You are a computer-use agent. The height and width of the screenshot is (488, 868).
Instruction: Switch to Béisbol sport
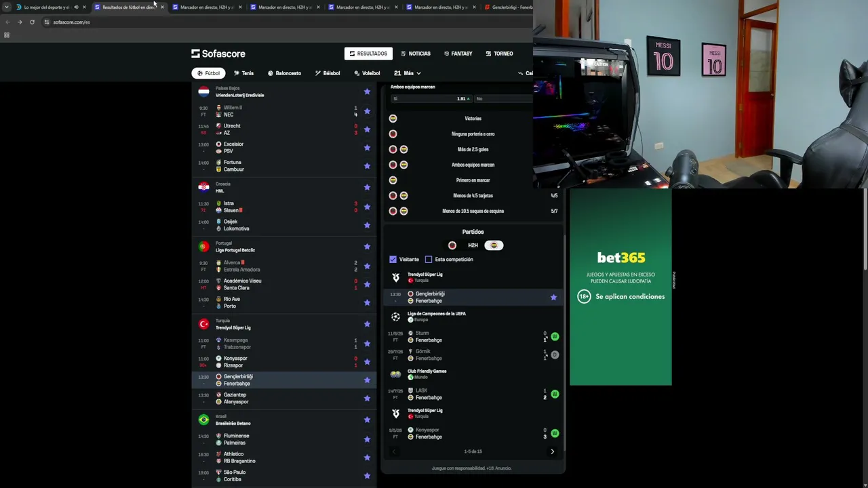(328, 73)
